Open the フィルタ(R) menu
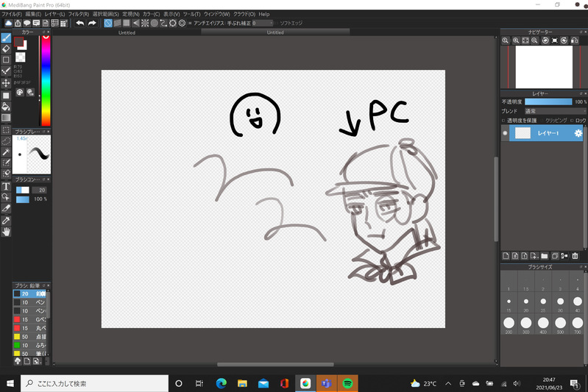Viewport: 588px width, 392px height. coord(78,14)
